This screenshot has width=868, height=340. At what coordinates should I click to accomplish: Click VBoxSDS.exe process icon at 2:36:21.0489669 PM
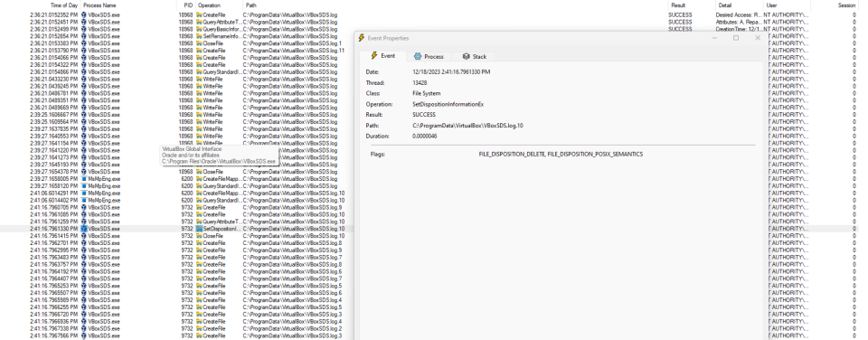point(84,108)
